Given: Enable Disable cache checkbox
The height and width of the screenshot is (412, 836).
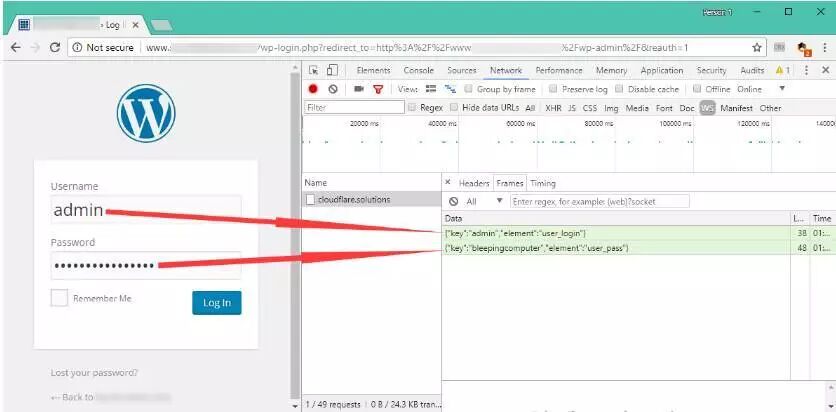Looking at the screenshot, I should click(619, 89).
